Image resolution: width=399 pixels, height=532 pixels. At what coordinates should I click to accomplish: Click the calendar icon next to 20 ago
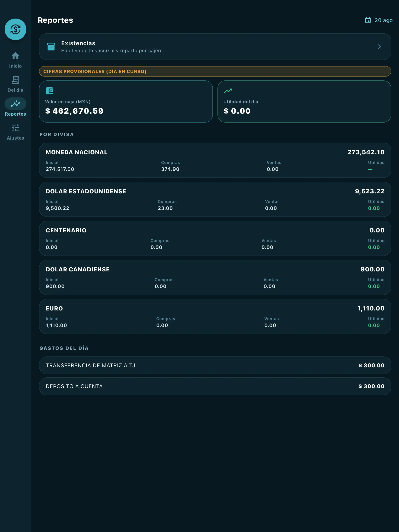368,20
